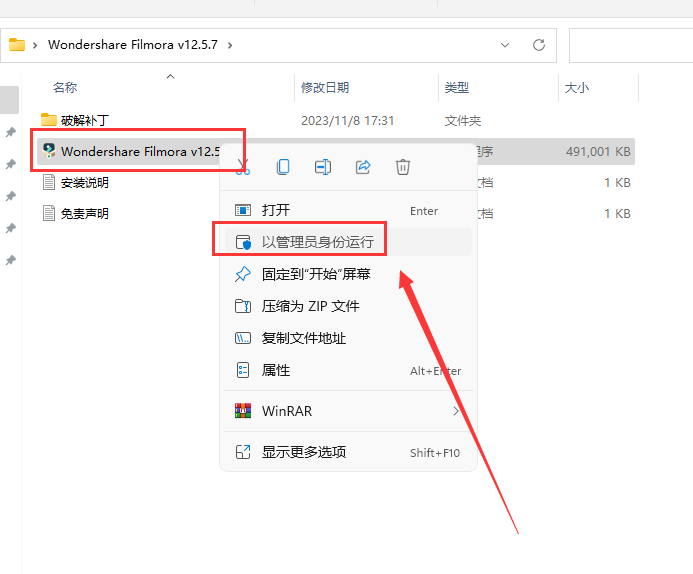Click the 免责声明 document icon
The image size is (693, 574).
(49, 213)
